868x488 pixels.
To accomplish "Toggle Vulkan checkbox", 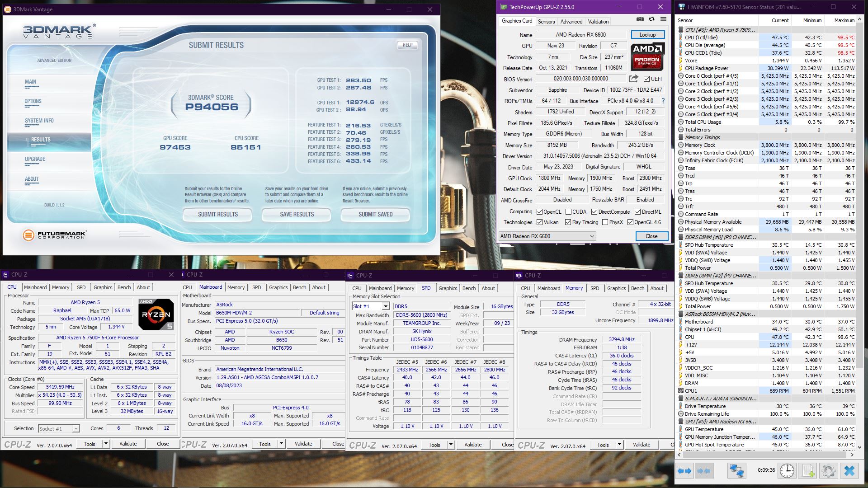I will point(539,222).
